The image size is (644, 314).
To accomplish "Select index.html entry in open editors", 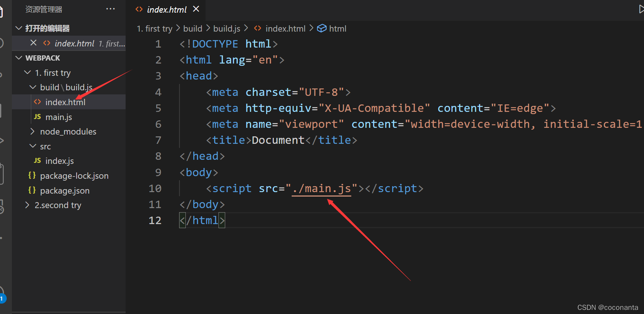I will 69,43.
